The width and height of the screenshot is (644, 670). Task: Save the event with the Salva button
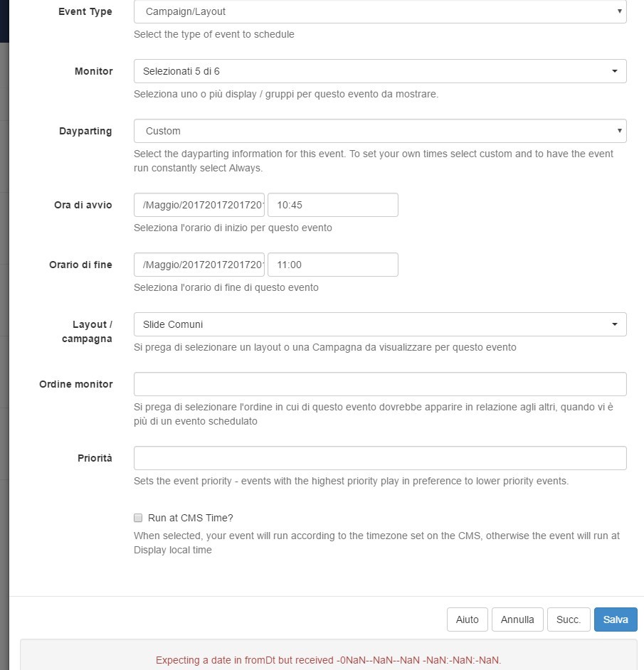[x=616, y=620]
